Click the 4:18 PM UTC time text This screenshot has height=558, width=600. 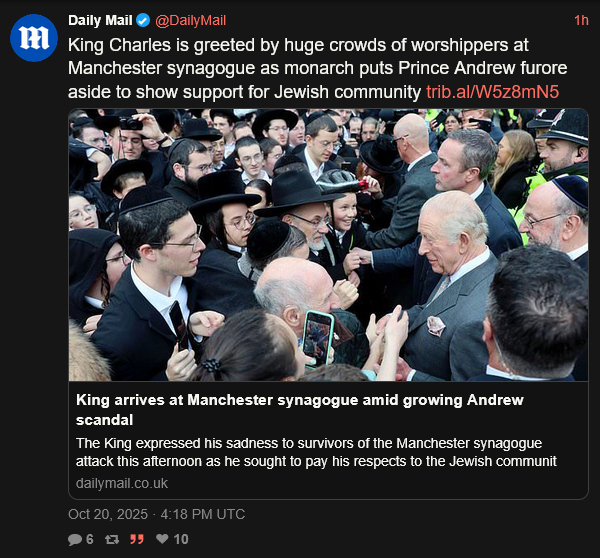(203, 514)
